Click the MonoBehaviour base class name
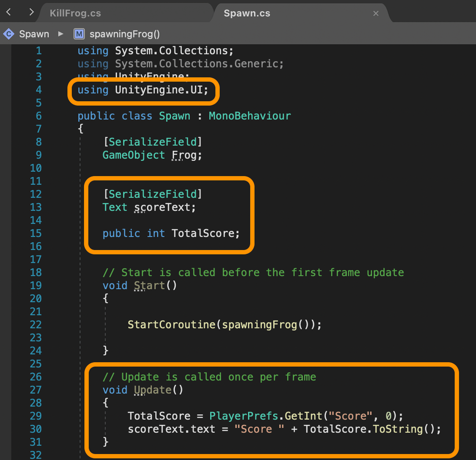 click(249, 116)
